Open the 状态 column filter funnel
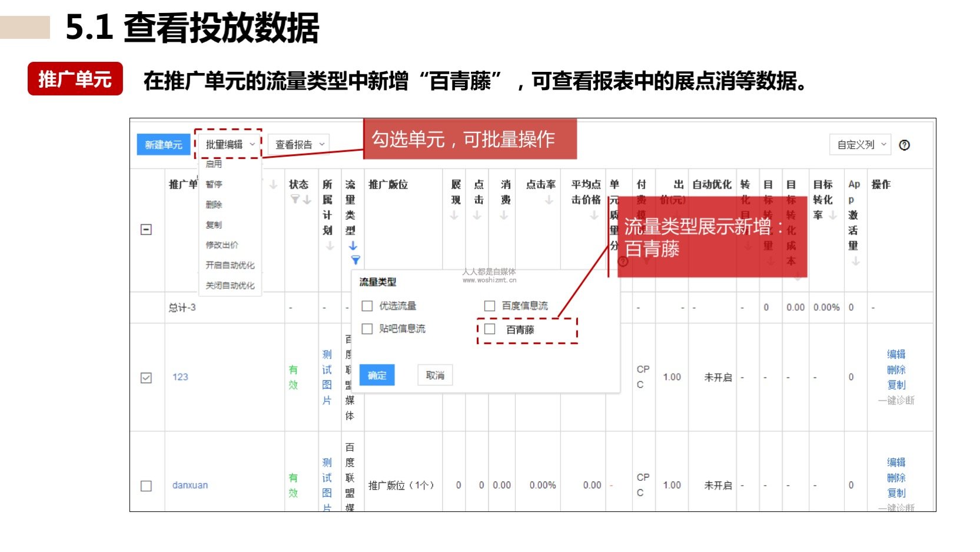This screenshot has width=980, height=552. point(295,200)
